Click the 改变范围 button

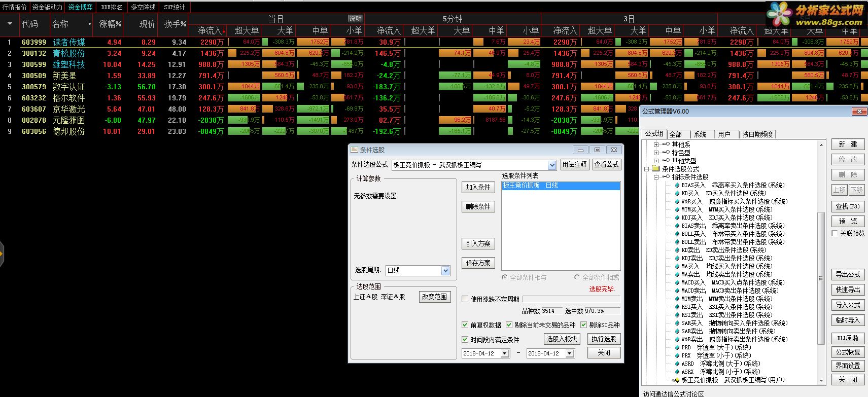[434, 297]
